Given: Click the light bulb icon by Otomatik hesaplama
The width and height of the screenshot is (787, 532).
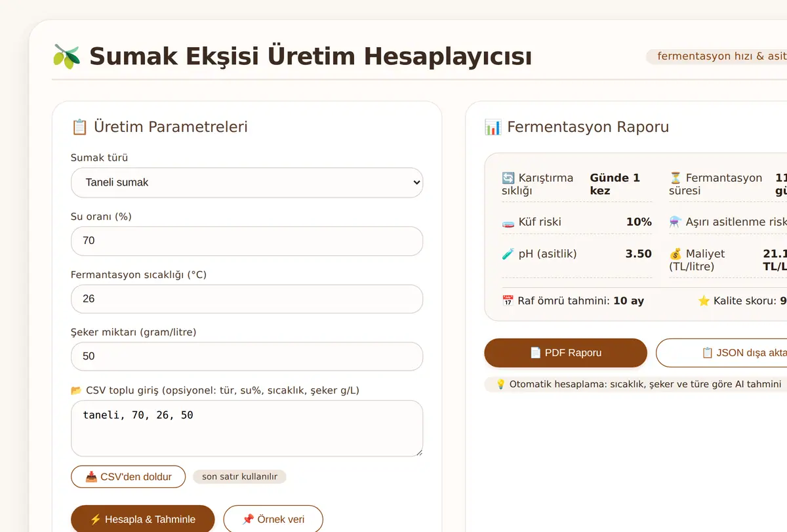Looking at the screenshot, I should [500, 384].
